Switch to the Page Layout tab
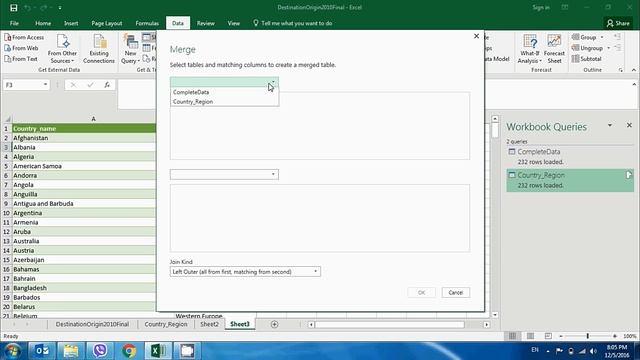Viewport: 640px width, 360px height. pos(107,23)
